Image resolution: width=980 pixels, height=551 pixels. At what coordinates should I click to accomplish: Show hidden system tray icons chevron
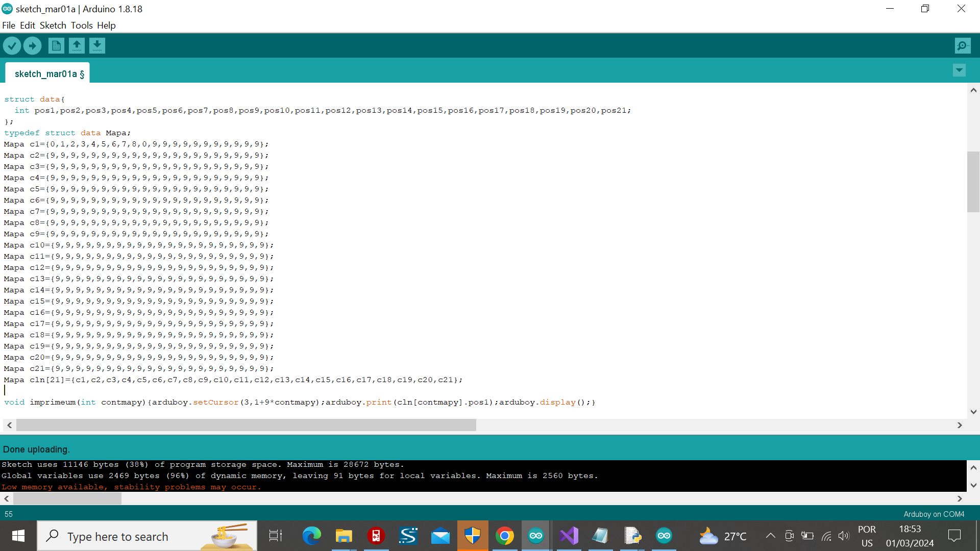[x=770, y=536]
